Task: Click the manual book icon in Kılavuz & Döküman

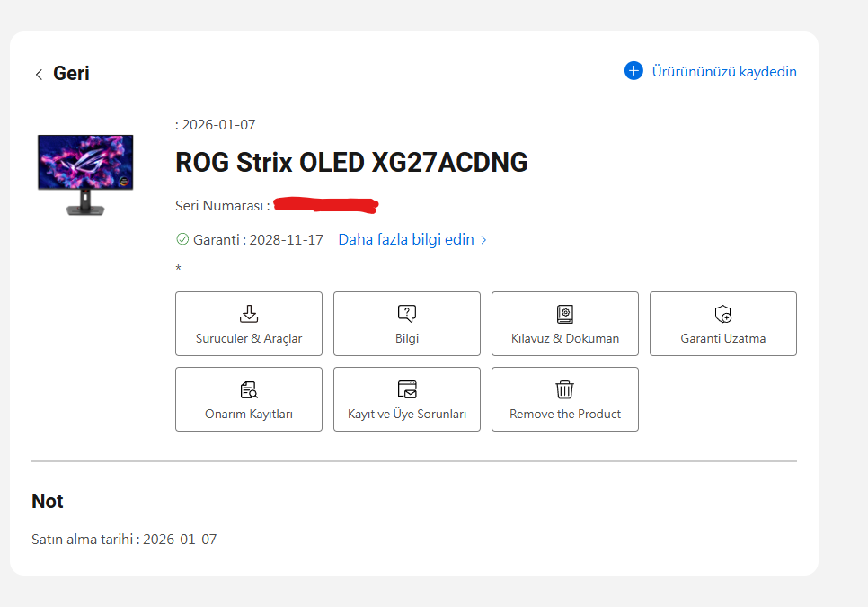Action: tap(564, 314)
